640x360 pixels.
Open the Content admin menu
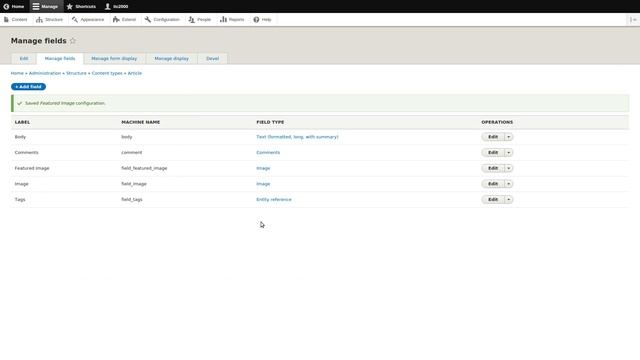click(x=16, y=20)
